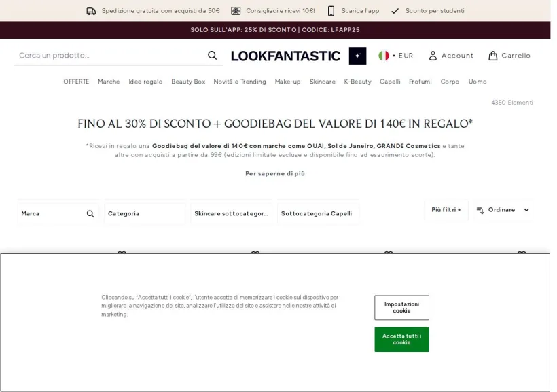The image size is (557, 392).
Task: Open the Idee regalo menu
Action: [x=145, y=82]
